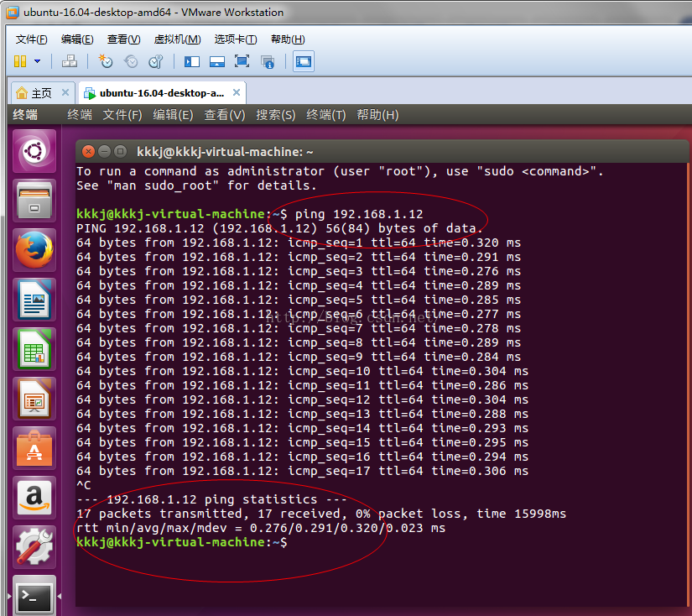The image size is (692, 616).
Task: Open the 终端(T) menu
Action: click(326, 115)
